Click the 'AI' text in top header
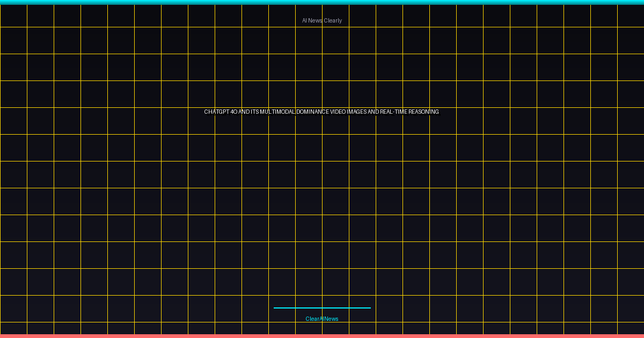The height and width of the screenshot is (338, 644). pyautogui.click(x=304, y=21)
